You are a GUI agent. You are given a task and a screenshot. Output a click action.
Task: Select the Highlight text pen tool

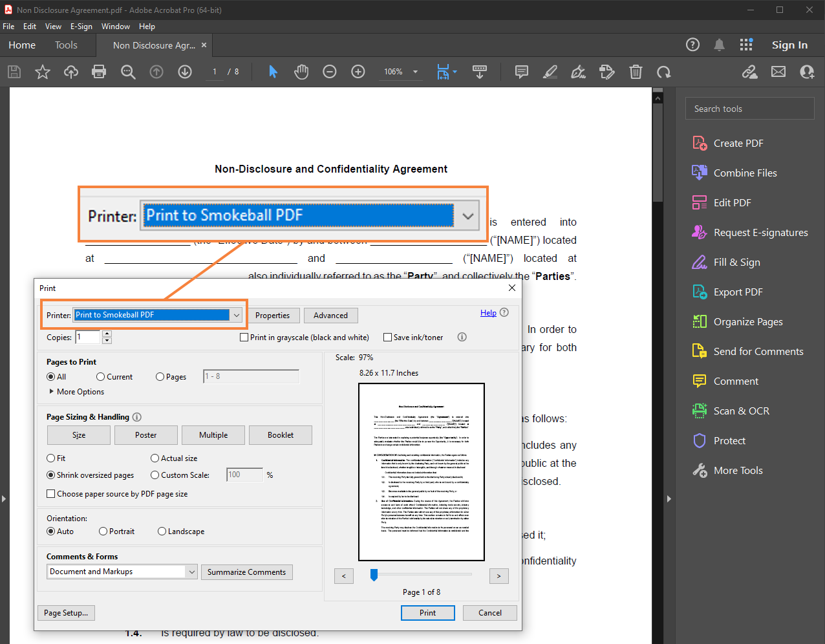coord(550,72)
